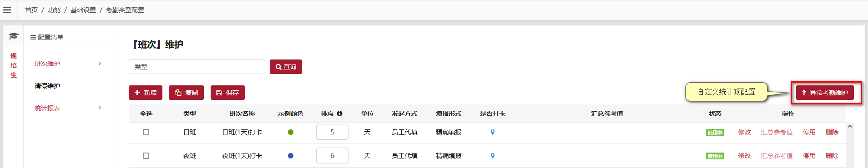Click the 使用中 status badge in 夜班 row
Image resolution: width=868 pixels, height=168 pixels.
tap(715, 156)
